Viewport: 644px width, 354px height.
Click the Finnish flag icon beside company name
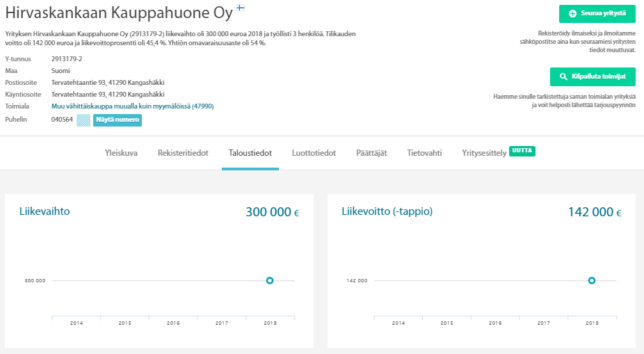(x=240, y=8)
